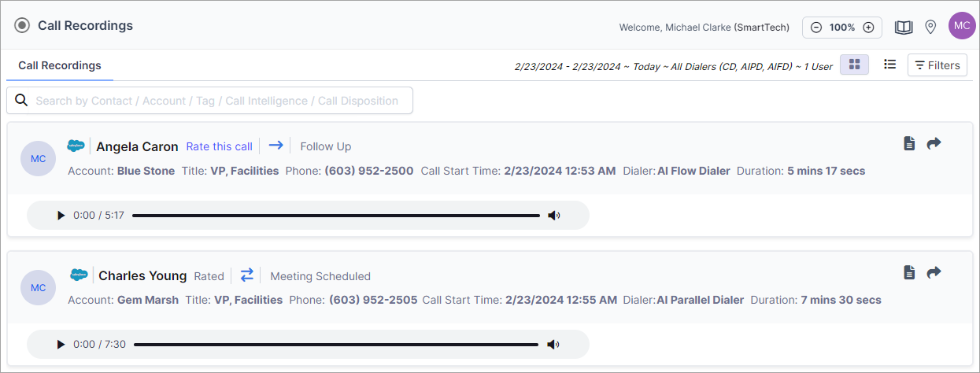This screenshot has width=980, height=373.
Task: Click Salesforce icon next to Angela Caron
Action: (x=76, y=146)
